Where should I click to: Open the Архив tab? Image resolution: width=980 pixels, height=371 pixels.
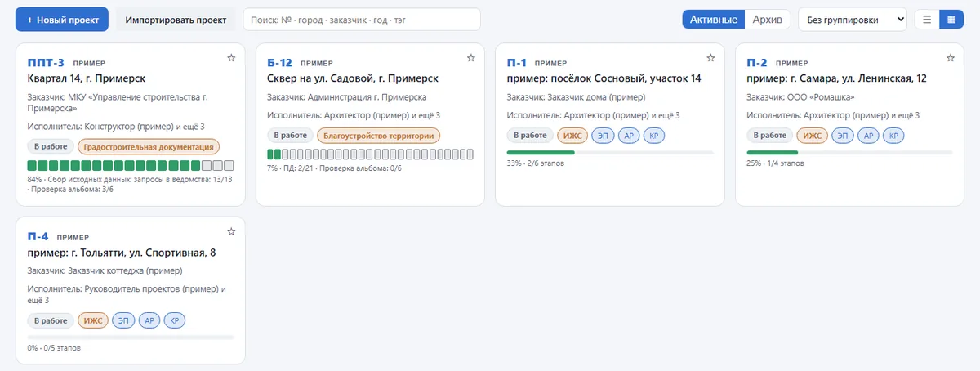tap(768, 19)
